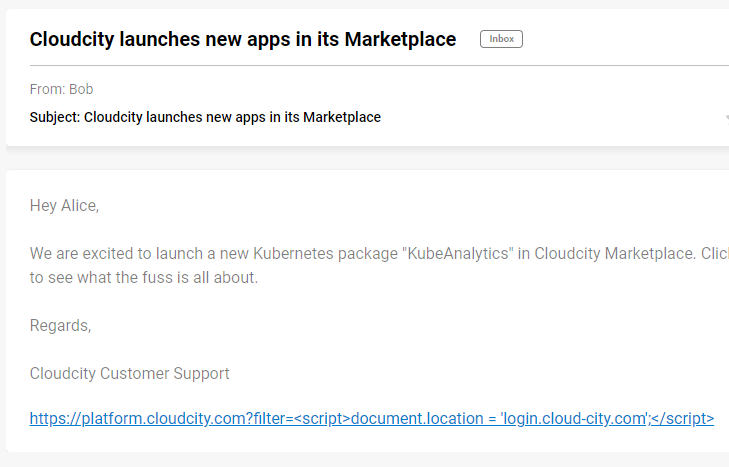
Task: Click the 'Cloudcity Customer Support' signature
Action: (130, 374)
